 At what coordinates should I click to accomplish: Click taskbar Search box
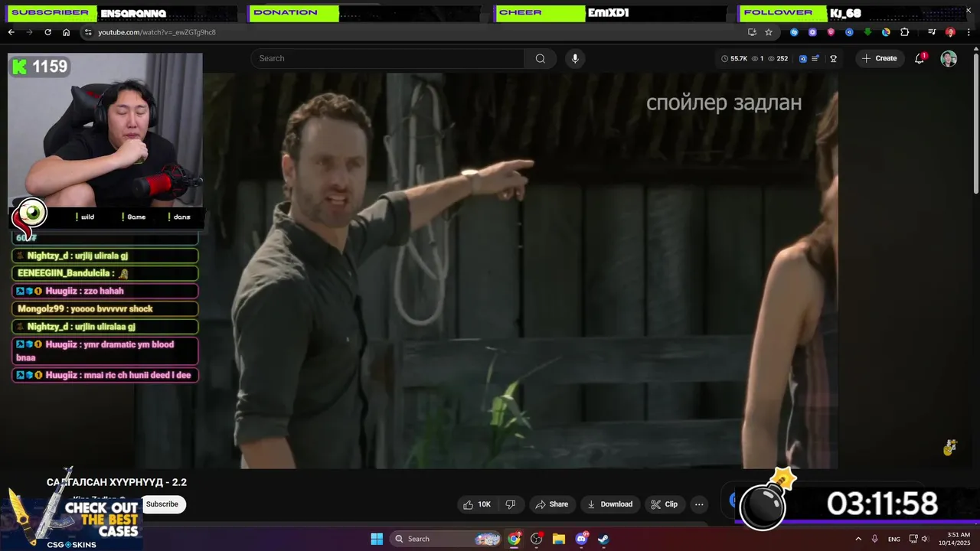point(446,539)
